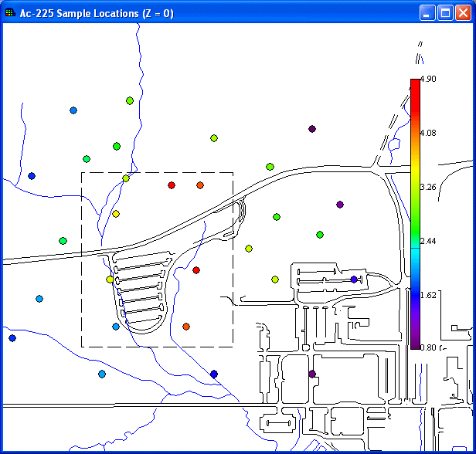Select the topmost dark purple sample point
The image size is (476, 454).
tap(312, 129)
